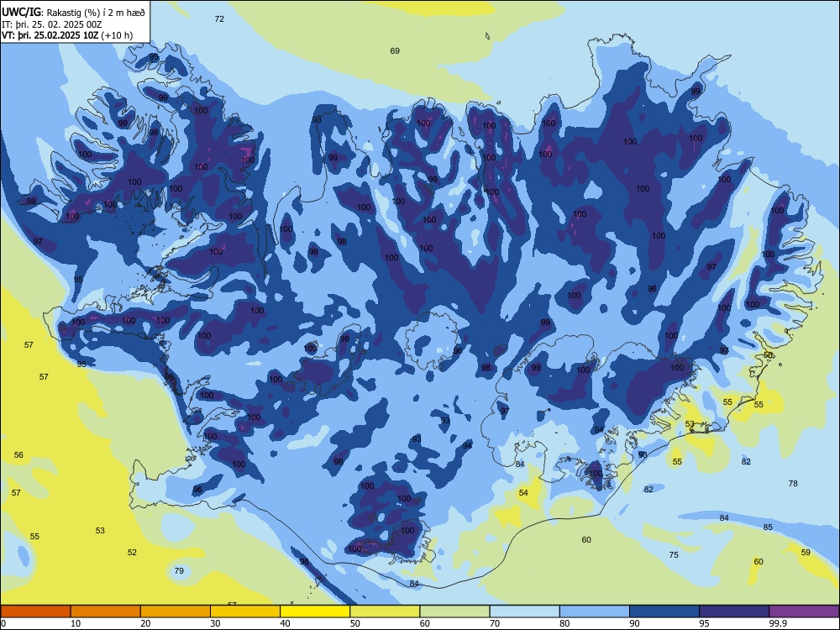Click the legend tick label "40"

pos(285,623)
